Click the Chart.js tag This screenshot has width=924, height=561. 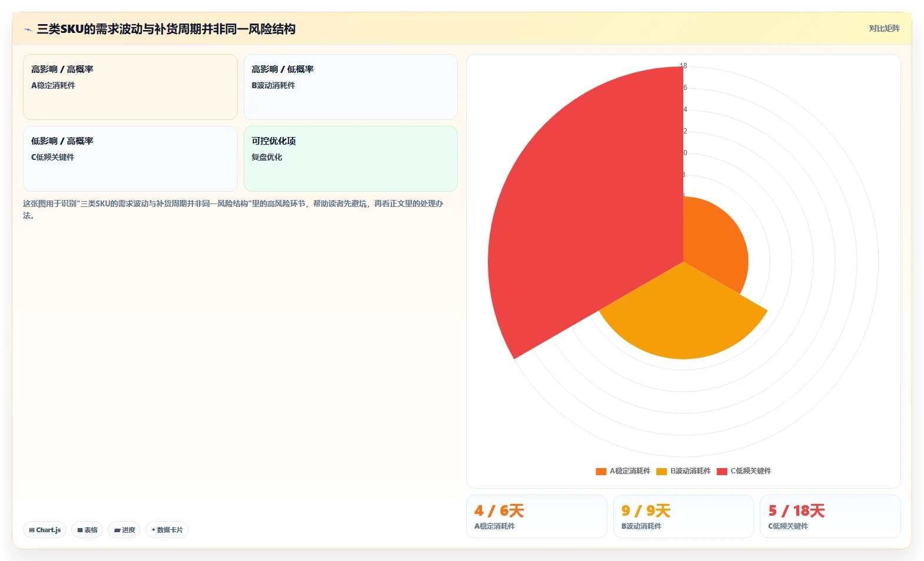(45, 530)
